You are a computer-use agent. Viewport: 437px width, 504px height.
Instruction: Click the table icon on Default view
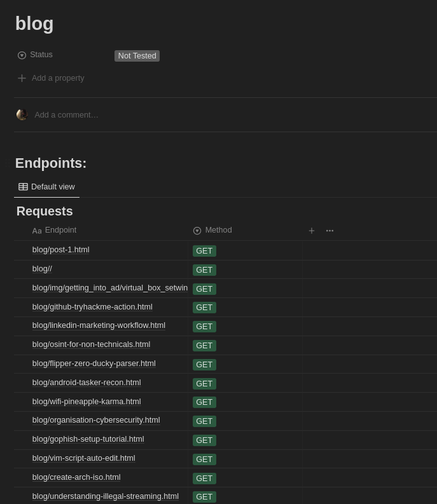pyautogui.click(x=23, y=187)
